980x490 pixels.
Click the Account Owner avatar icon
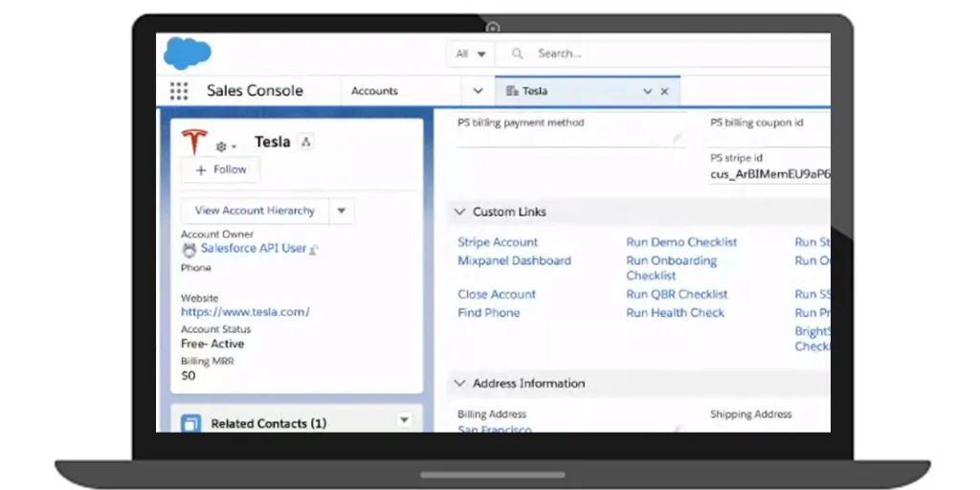pyautogui.click(x=189, y=250)
